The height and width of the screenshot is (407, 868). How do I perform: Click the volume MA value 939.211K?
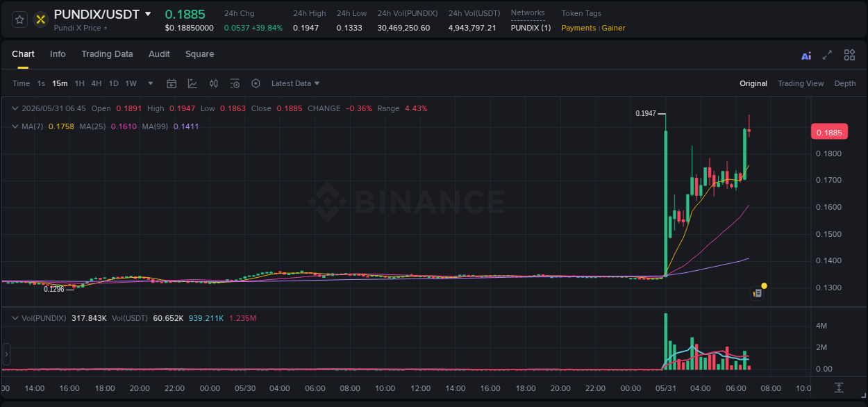pyautogui.click(x=206, y=318)
